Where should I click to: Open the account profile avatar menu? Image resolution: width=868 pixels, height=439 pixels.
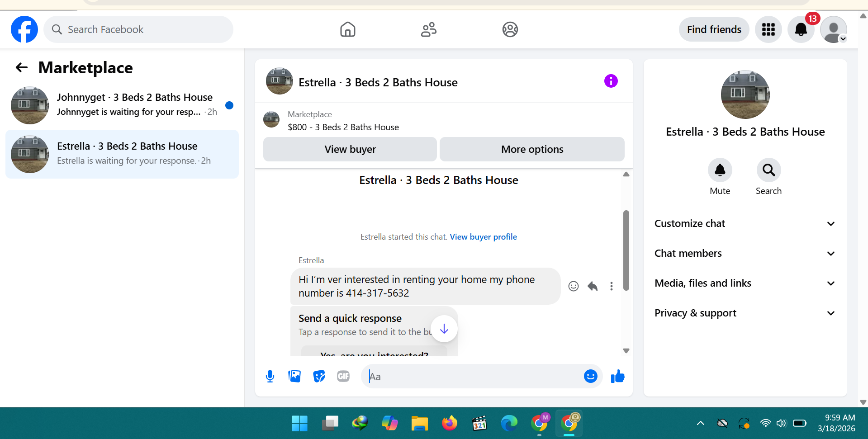[x=834, y=29]
